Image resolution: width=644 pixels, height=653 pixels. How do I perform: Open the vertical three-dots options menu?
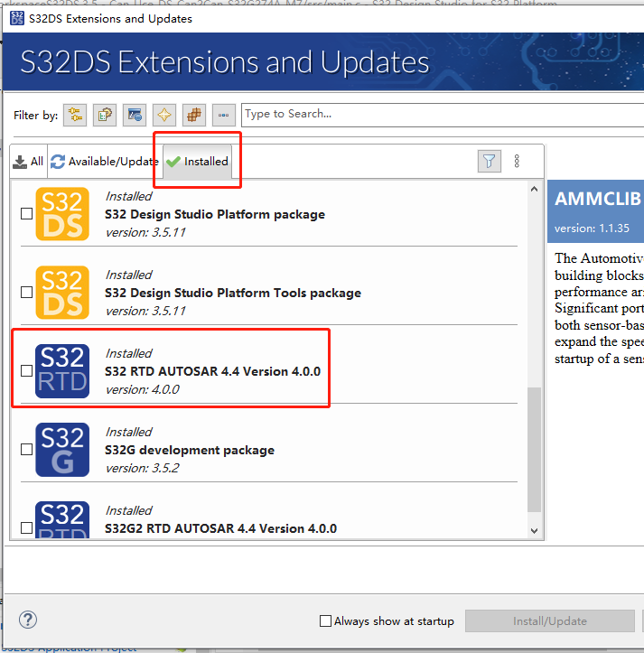pyautogui.click(x=517, y=161)
